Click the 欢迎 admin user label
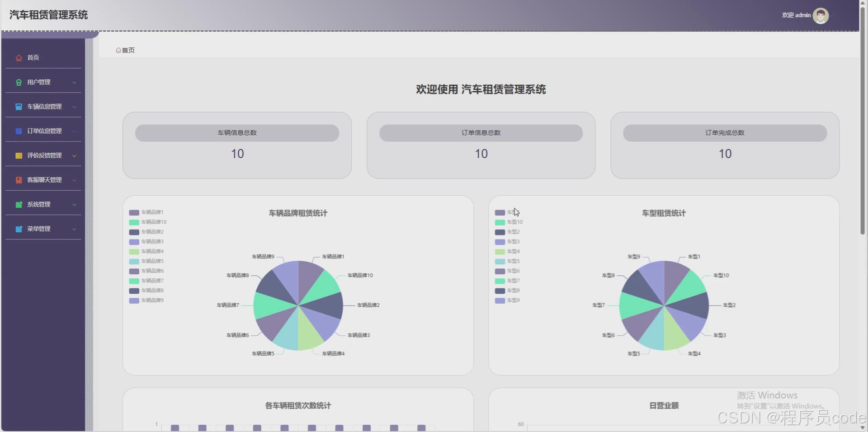868x432 pixels. pos(796,15)
